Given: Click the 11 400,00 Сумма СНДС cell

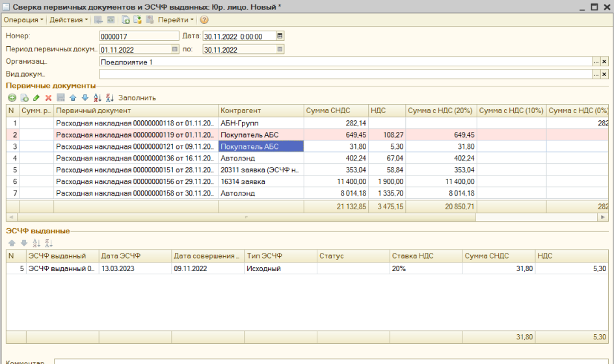Looking at the screenshot, I should tap(336, 181).
